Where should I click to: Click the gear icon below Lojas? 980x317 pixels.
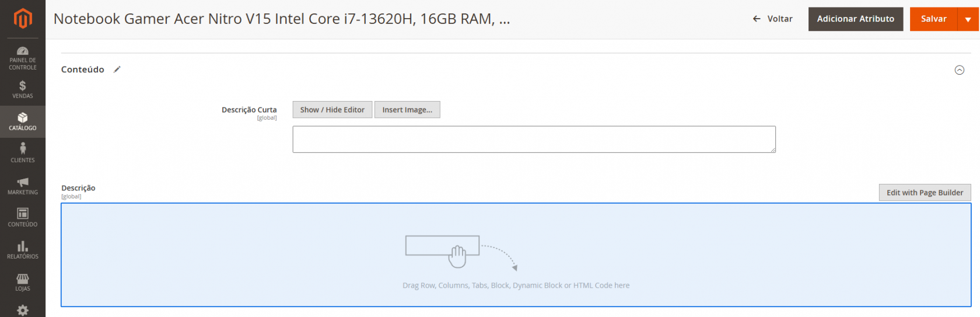pyautogui.click(x=23, y=310)
